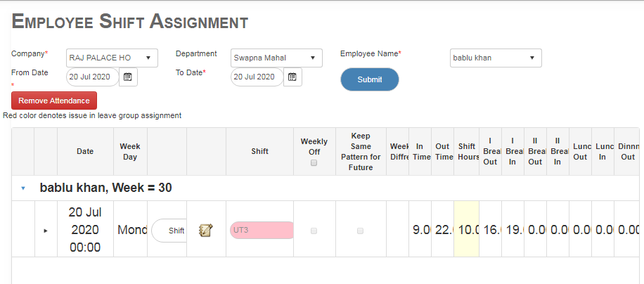644x284 pixels.
Task: Open the To Date calendar picker icon
Action: tap(292, 77)
